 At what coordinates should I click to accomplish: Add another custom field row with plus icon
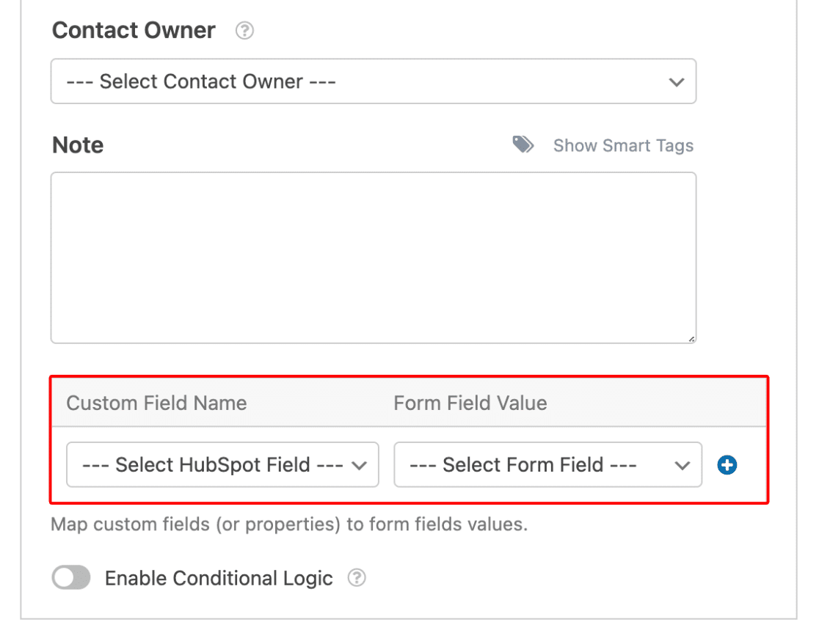(x=727, y=464)
